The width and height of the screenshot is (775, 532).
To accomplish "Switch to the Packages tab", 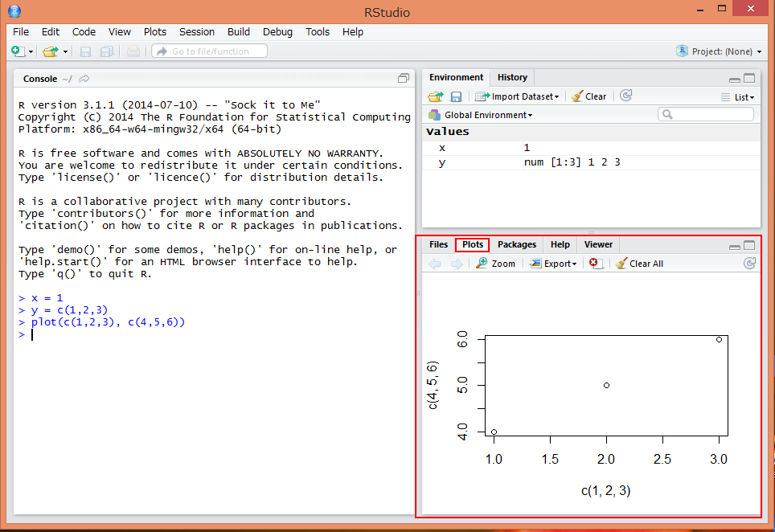I will [516, 244].
